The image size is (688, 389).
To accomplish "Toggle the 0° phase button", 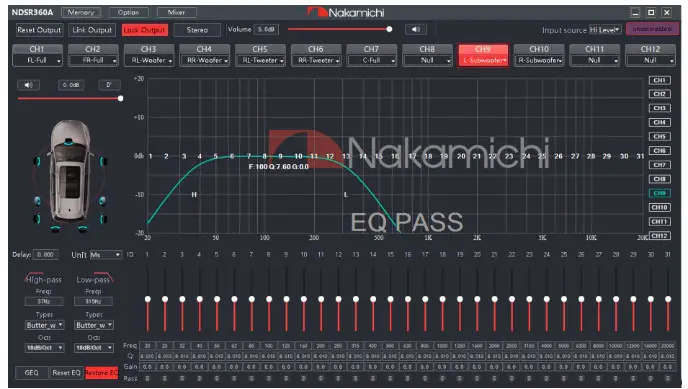I will click(109, 85).
